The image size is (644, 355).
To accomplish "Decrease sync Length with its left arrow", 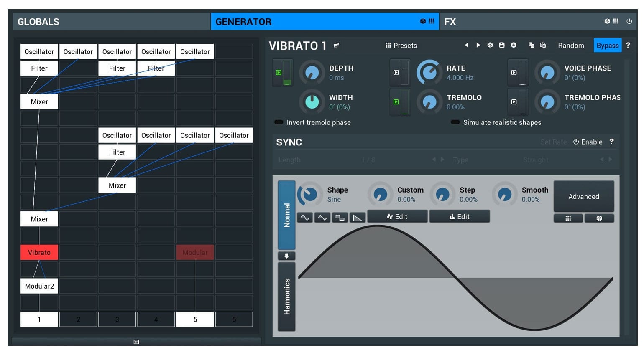I will [434, 160].
